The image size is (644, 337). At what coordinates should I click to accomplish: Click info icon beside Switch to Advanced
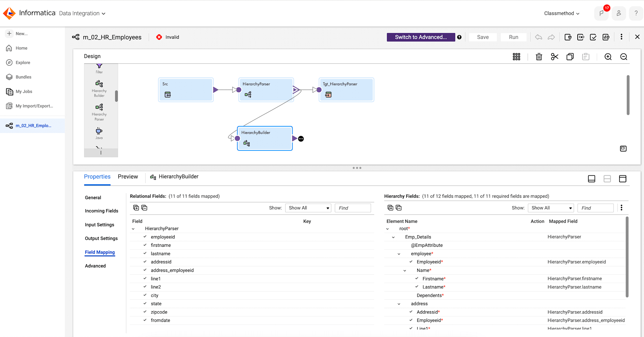[x=459, y=37]
